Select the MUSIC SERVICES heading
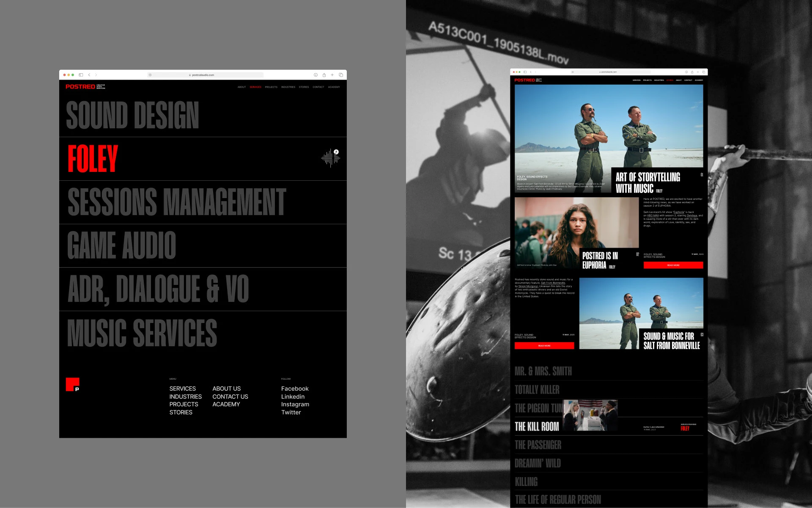The height and width of the screenshot is (508, 812). (142, 333)
